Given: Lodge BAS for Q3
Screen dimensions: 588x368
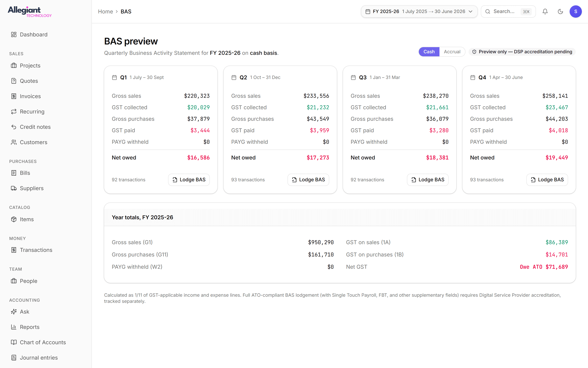Looking at the screenshot, I should point(428,180).
